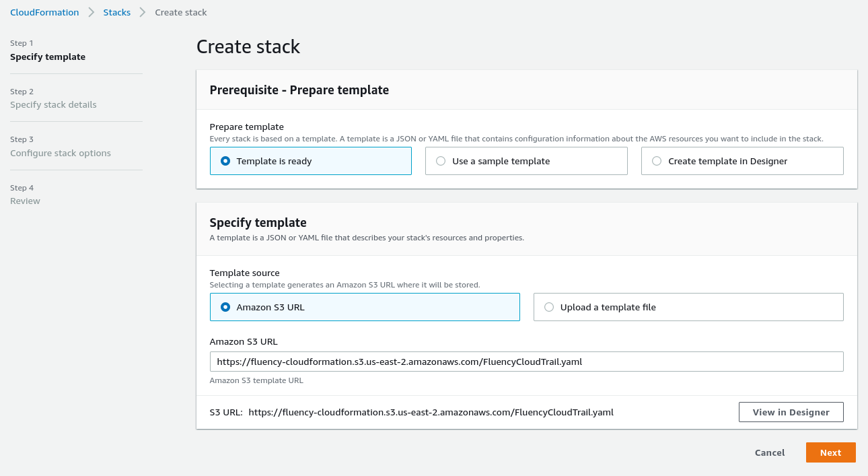Click the S3 URL summary text line

[412, 412]
